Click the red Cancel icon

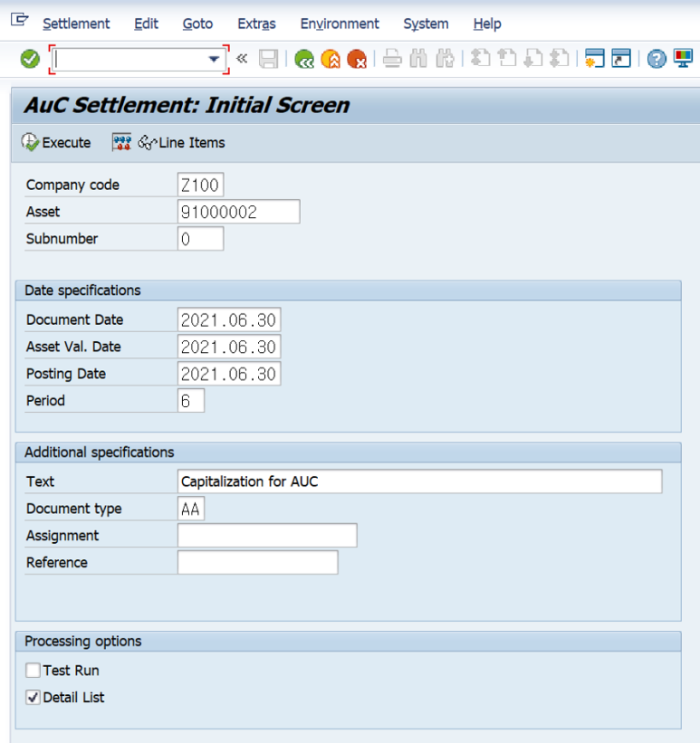[357, 59]
